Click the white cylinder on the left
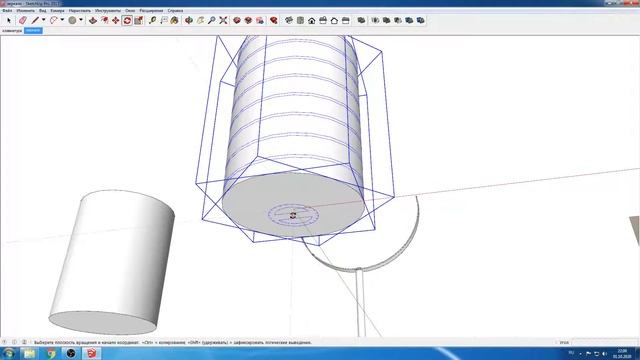The width and height of the screenshot is (640, 360). pos(112,261)
